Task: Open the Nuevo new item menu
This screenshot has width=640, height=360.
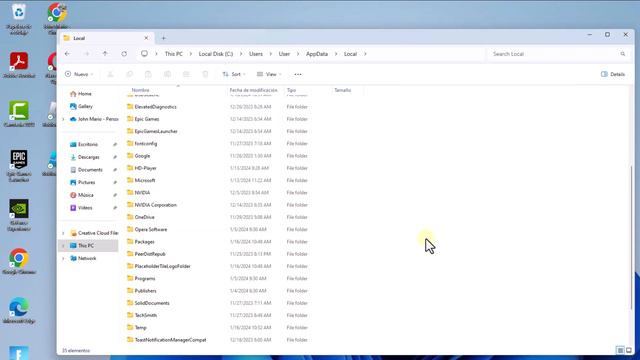Action: [79, 74]
